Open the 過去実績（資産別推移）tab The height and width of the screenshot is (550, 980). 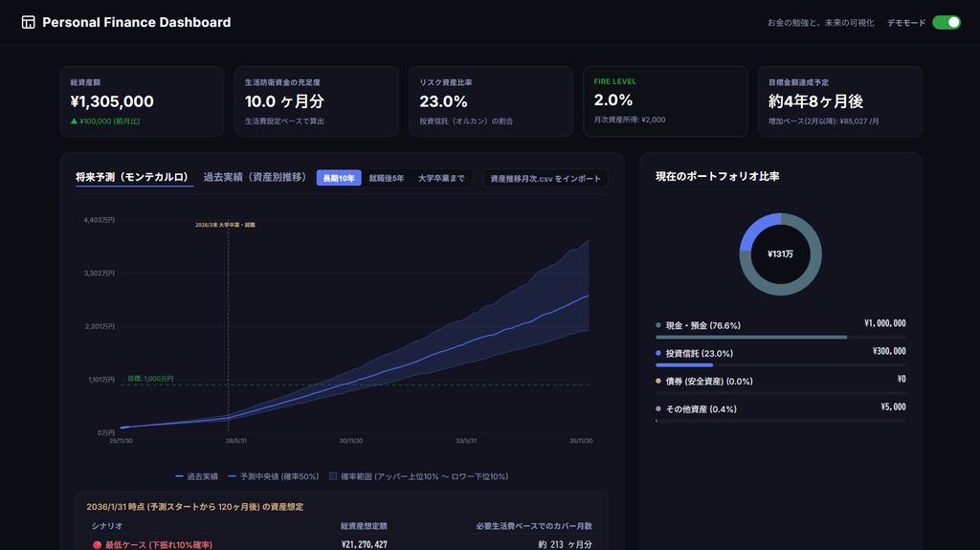coord(255,177)
